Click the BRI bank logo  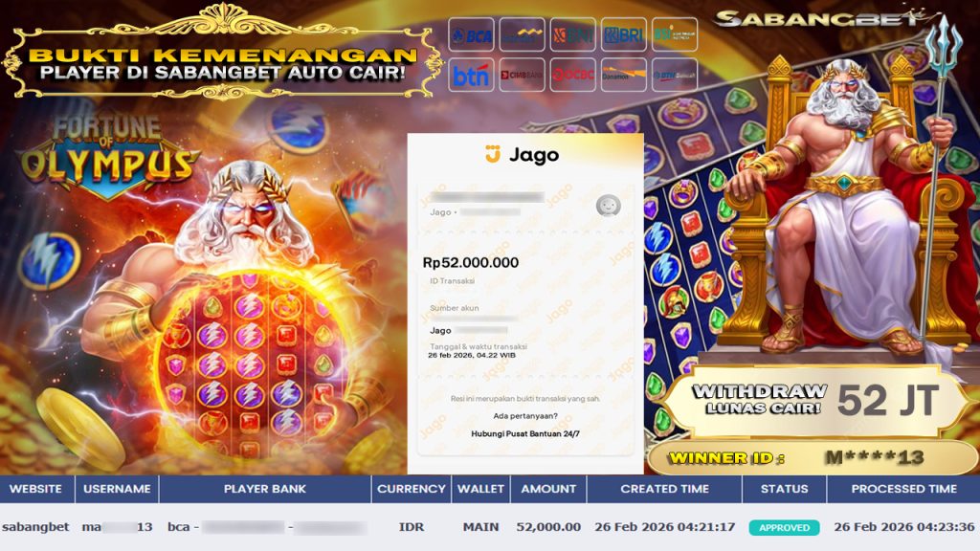[x=624, y=34]
